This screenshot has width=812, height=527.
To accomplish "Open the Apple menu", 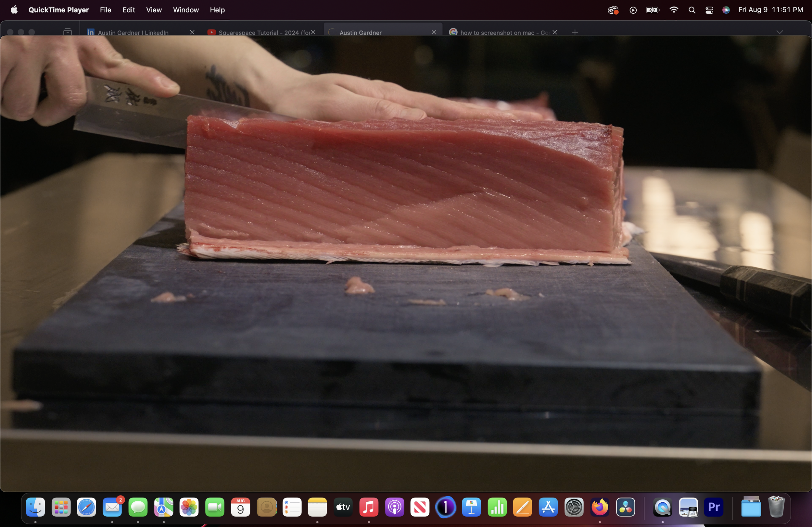I will click(14, 10).
